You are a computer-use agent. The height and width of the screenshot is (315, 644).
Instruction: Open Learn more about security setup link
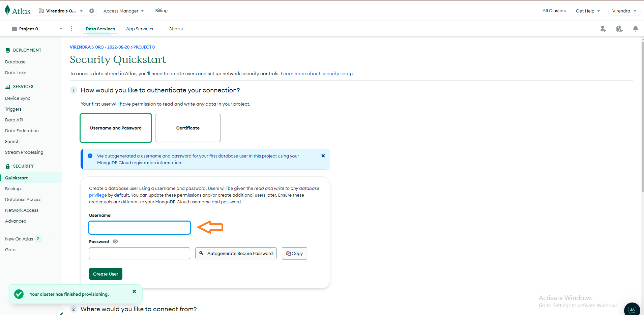click(x=316, y=74)
